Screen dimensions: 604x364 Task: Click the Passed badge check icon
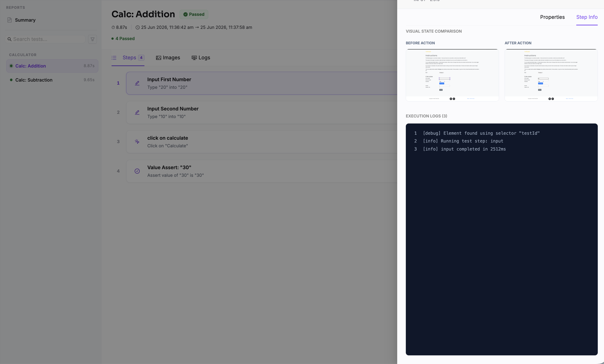(186, 14)
